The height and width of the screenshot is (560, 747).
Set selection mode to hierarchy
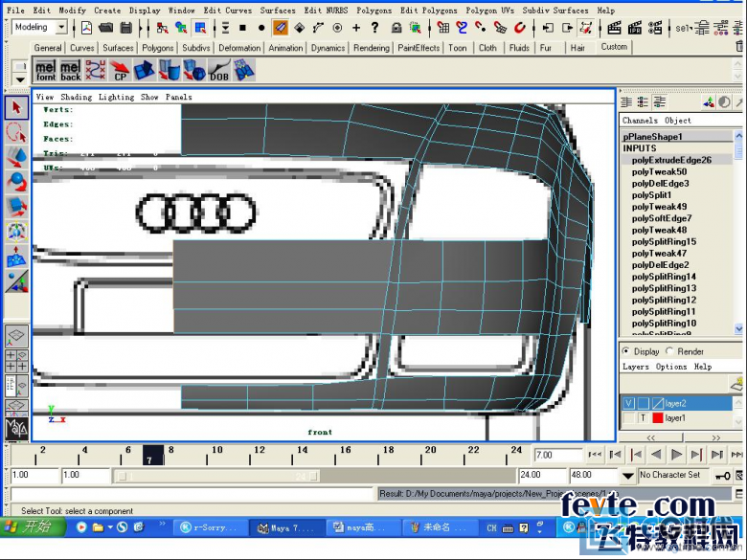pos(162,28)
